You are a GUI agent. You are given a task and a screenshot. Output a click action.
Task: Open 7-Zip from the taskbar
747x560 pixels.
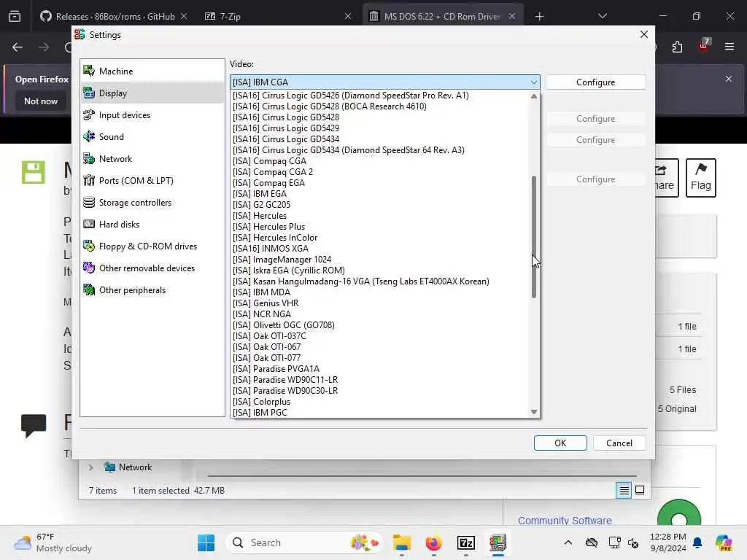[466, 542]
